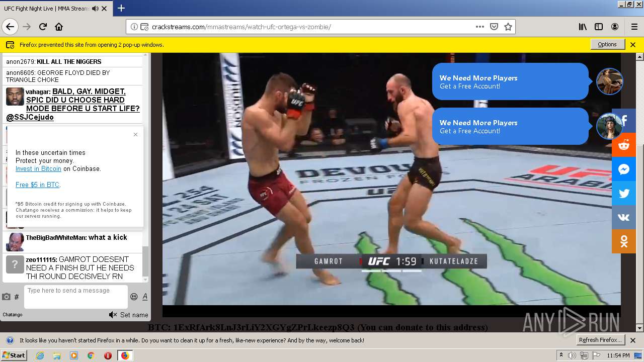Reload the current page
The height and width of the screenshot is (362, 644).
(43, 27)
